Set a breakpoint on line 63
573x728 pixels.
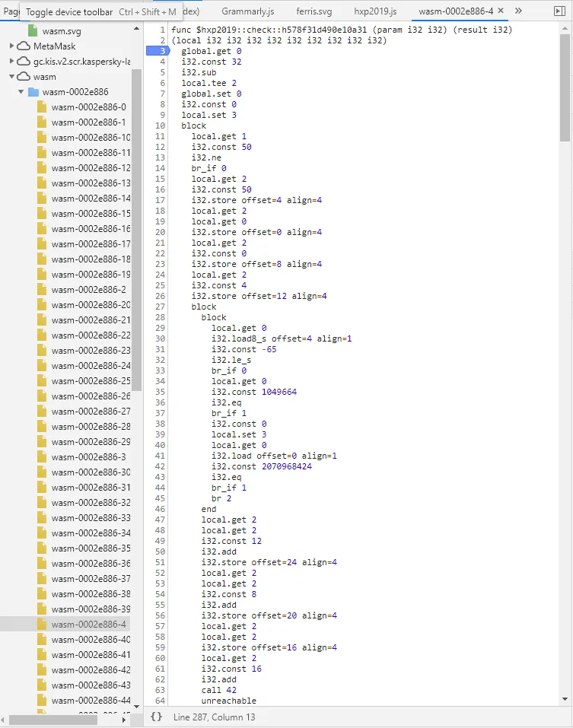160,690
